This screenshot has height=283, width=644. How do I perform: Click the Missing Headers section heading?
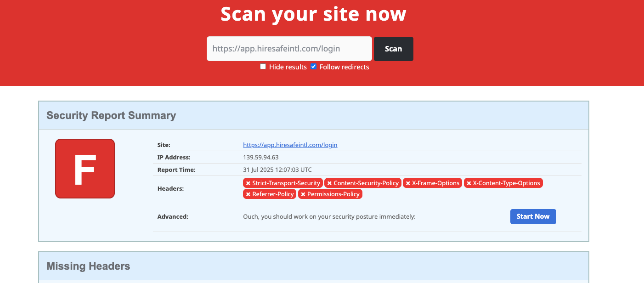click(x=88, y=266)
